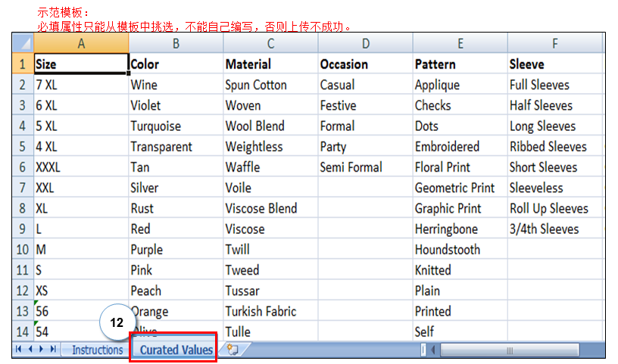Image resolution: width=618 pixels, height=364 pixels.
Task: Click the Checks cell
Action: coord(460,104)
